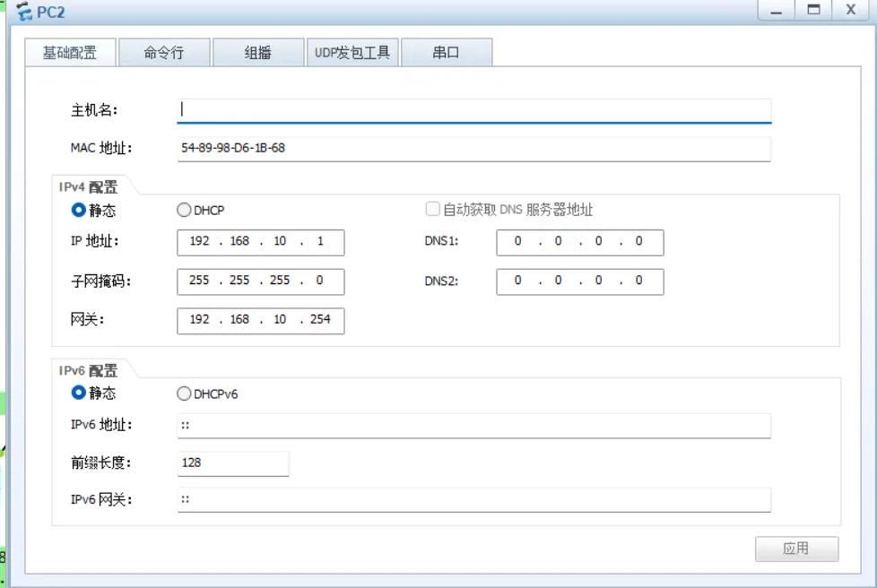Switch to the 基础配置 tab
Image resolution: width=877 pixels, height=588 pixels.
(x=71, y=53)
